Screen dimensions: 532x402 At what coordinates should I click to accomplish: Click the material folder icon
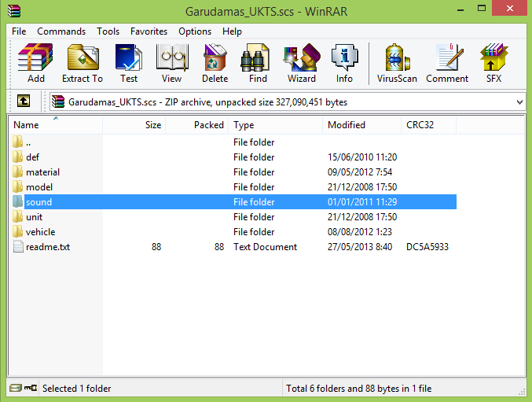tap(17, 171)
